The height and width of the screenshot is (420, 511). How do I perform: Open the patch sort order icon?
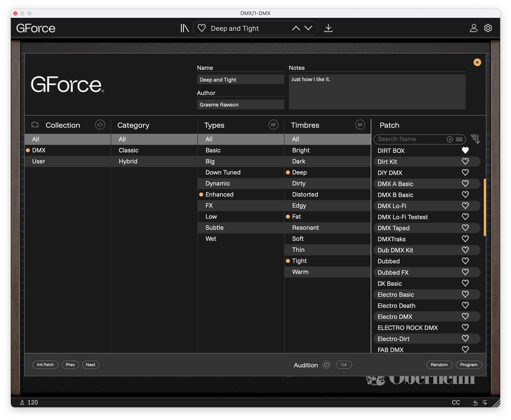[475, 139]
